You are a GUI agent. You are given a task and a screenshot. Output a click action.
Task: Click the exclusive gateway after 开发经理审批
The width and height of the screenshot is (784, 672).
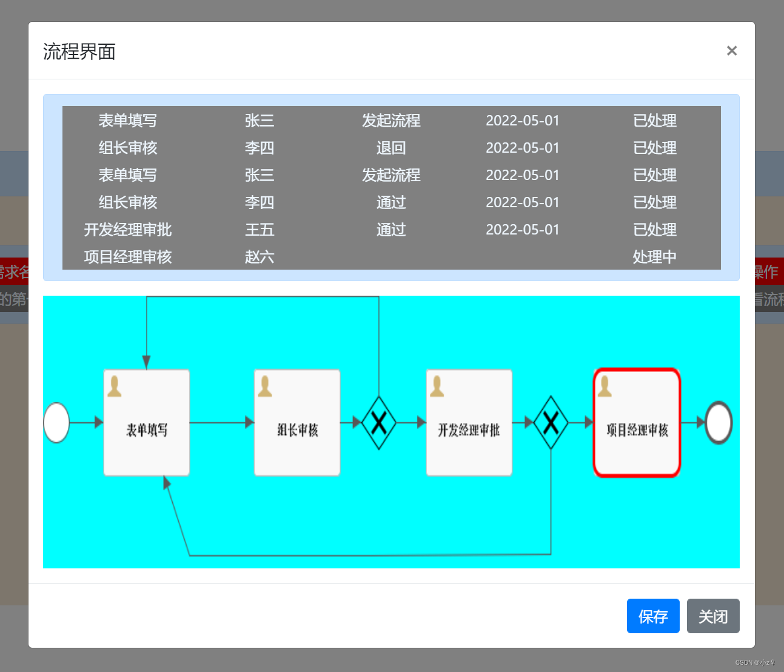pos(551,422)
